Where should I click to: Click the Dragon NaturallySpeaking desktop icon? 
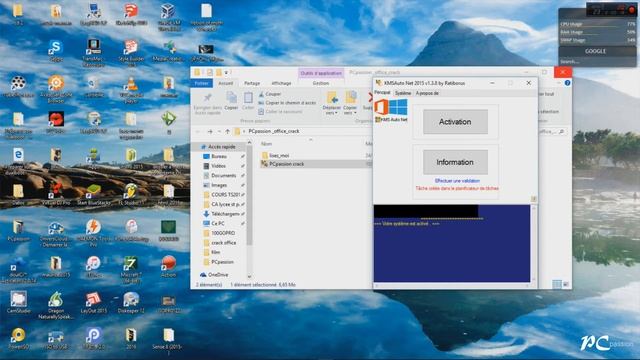click(x=56, y=305)
